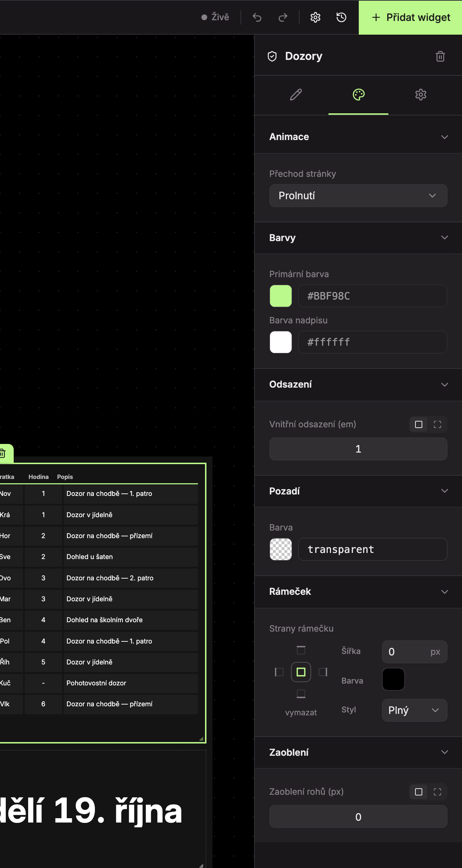This screenshot has height=868, width=462.
Task: Click the undo arrow icon
Action: coord(257,17)
